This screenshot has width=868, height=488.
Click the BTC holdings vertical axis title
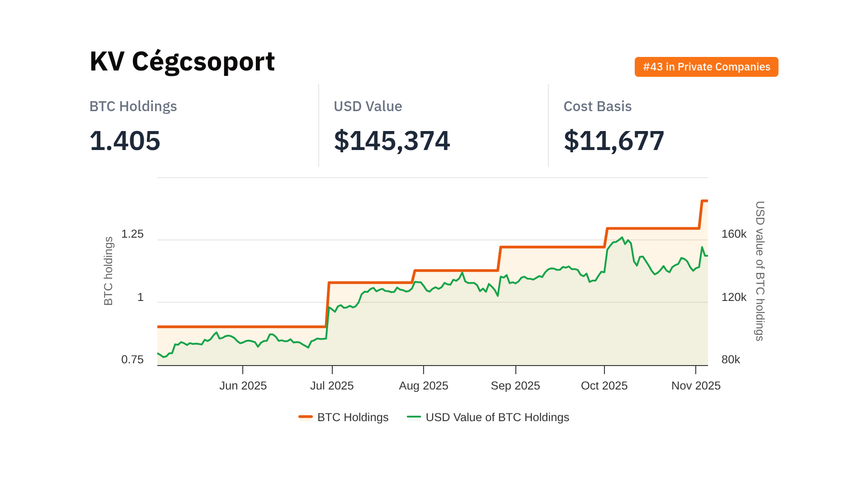[108, 271]
